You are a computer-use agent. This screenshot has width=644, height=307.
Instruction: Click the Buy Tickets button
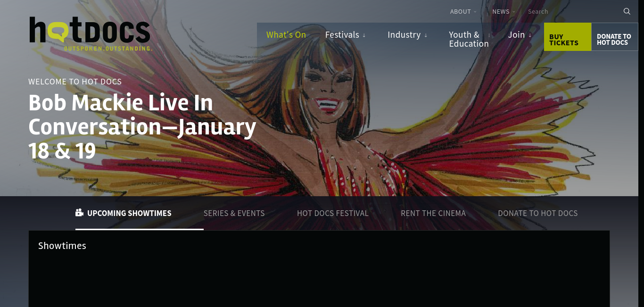point(568,37)
